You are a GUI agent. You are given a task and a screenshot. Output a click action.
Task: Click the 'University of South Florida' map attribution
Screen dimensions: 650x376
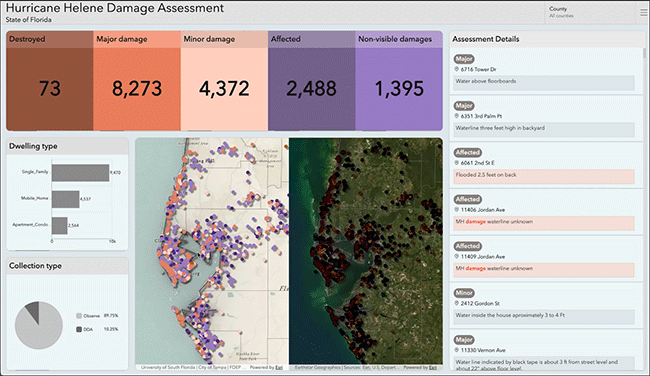(x=169, y=367)
